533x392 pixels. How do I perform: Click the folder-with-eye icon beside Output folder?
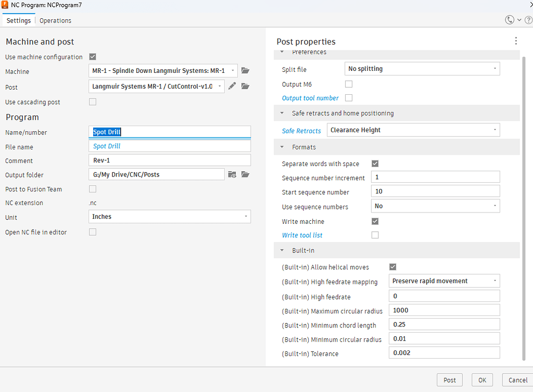coord(232,174)
